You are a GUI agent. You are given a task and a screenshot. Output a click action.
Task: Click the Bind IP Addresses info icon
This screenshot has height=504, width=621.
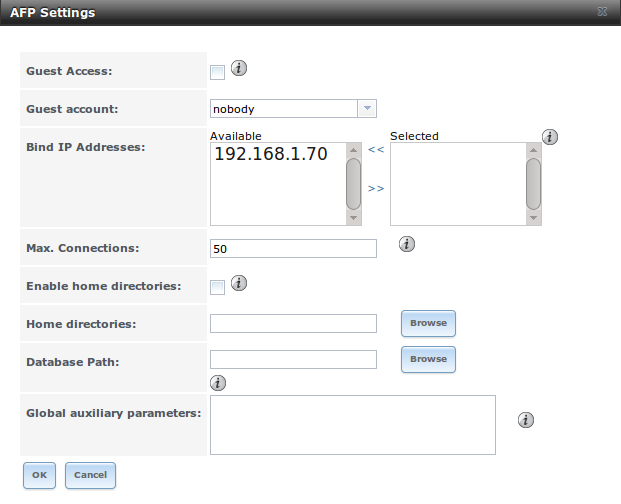tap(549, 137)
